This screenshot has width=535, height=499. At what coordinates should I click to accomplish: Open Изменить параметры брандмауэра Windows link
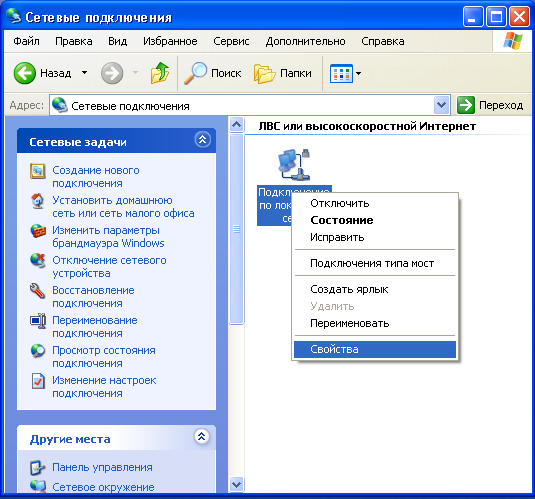click(108, 237)
